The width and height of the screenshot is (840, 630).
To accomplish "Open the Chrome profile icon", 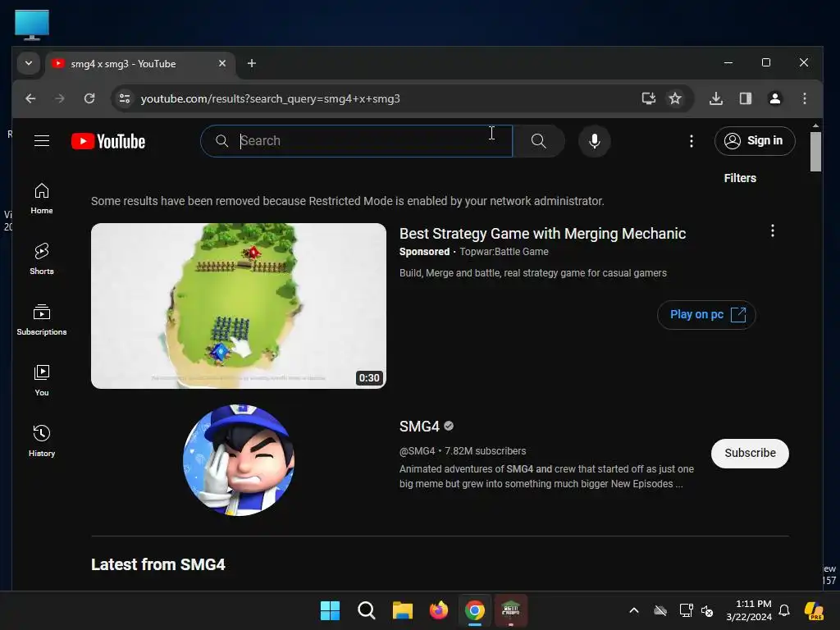I will click(x=774, y=98).
